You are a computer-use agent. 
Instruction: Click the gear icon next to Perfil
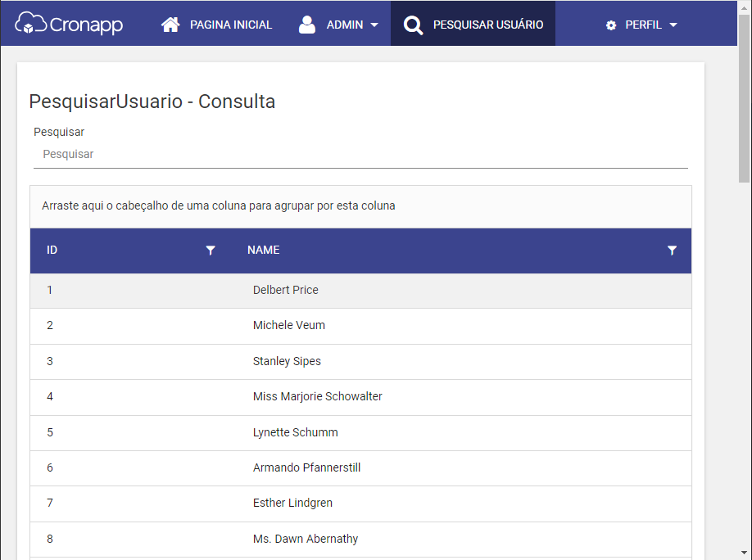coord(611,25)
